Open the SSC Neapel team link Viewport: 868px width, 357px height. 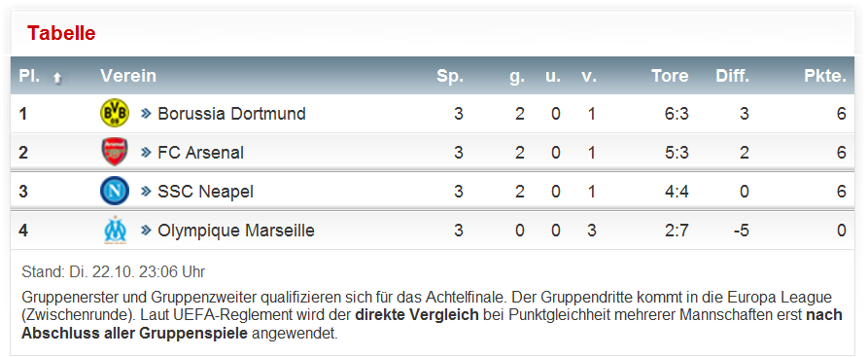pyautogui.click(x=205, y=192)
